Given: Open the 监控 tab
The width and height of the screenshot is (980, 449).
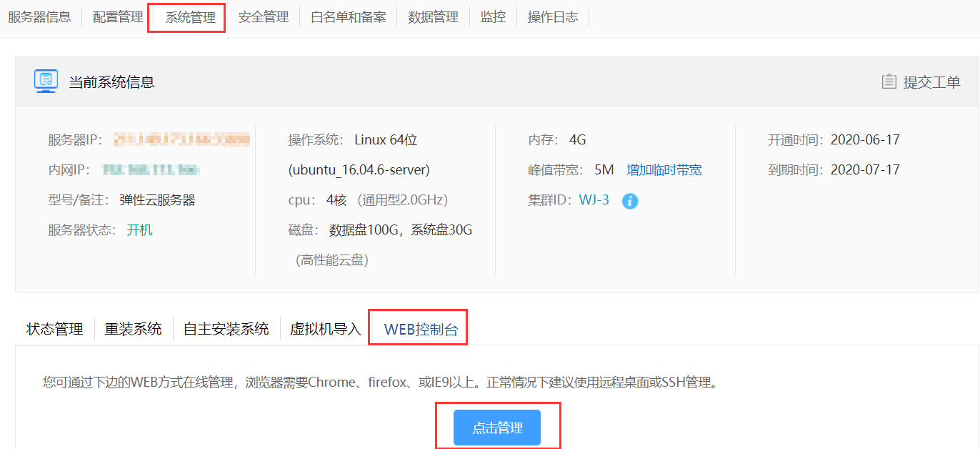Looking at the screenshot, I should click(493, 17).
